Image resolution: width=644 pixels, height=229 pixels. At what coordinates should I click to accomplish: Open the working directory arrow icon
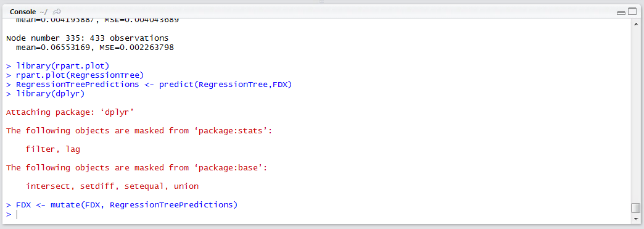point(57,12)
